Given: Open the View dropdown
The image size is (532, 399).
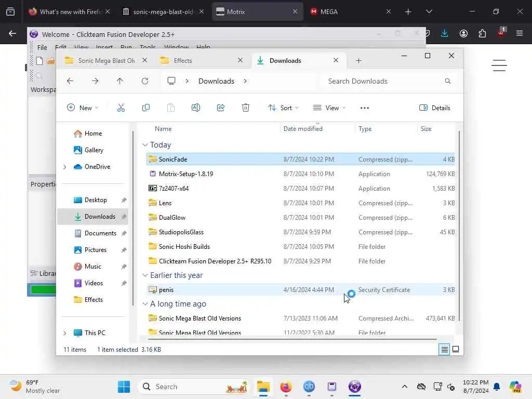Looking at the screenshot, I should tap(329, 108).
